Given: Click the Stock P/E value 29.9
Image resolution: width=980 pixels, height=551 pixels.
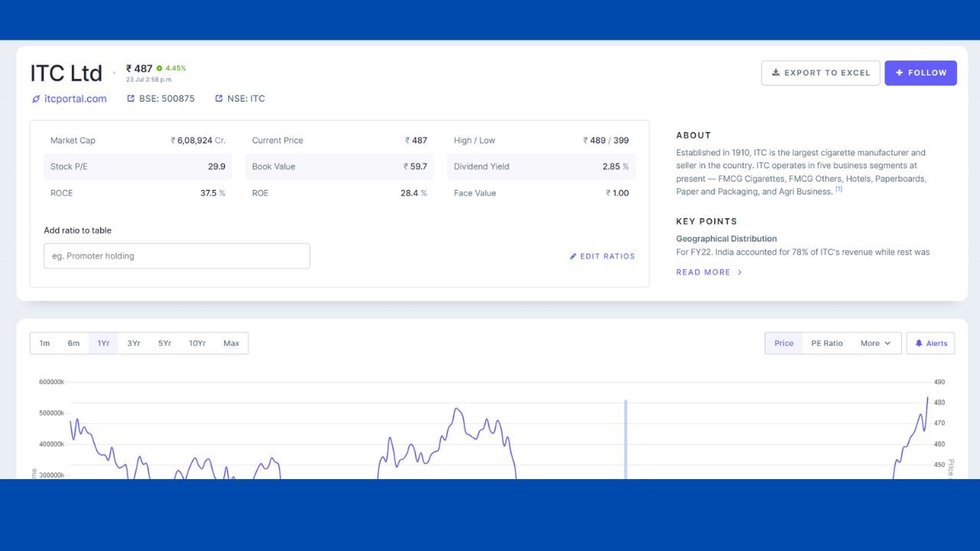Looking at the screenshot, I should coord(217,167).
